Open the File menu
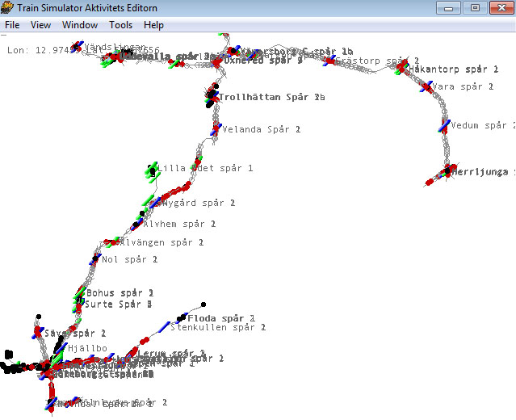Image resolution: width=516 pixels, height=420 pixels. pyautogui.click(x=12, y=25)
